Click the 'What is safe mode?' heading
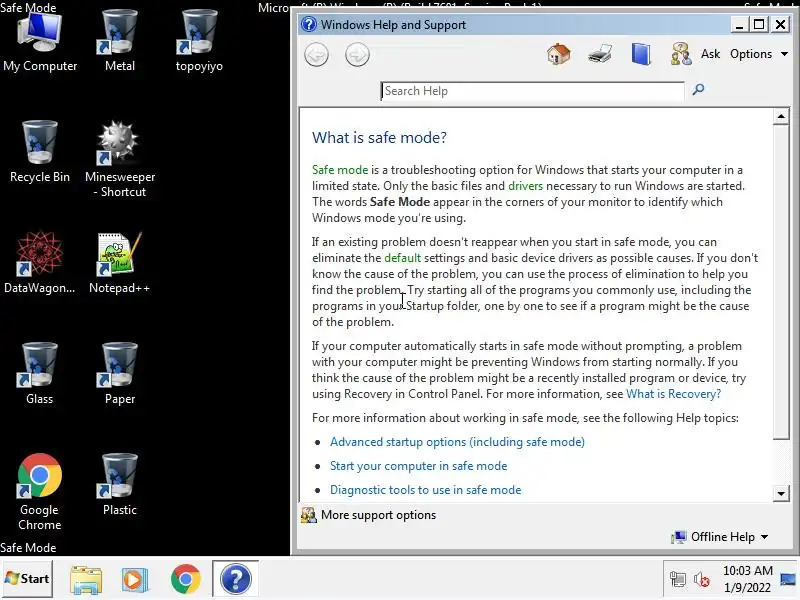 point(379,137)
